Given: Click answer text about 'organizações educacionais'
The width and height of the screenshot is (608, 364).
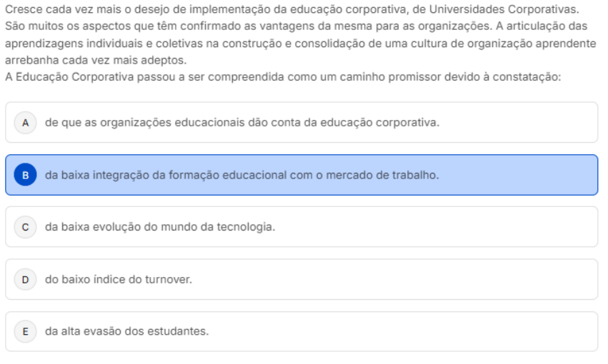Looking at the screenshot, I should pyautogui.click(x=241, y=122).
